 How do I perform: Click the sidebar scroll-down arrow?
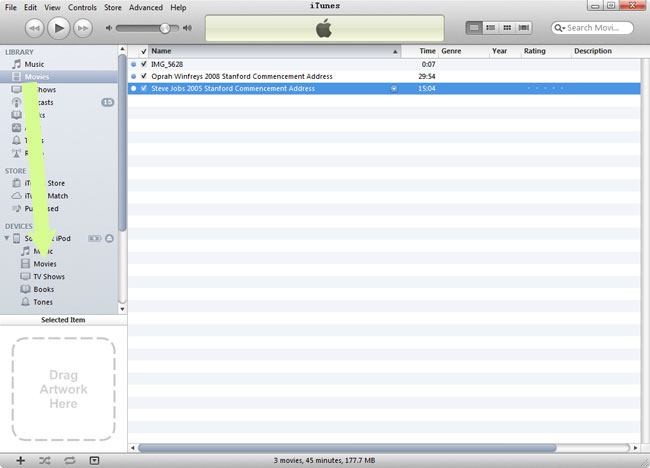click(122, 309)
